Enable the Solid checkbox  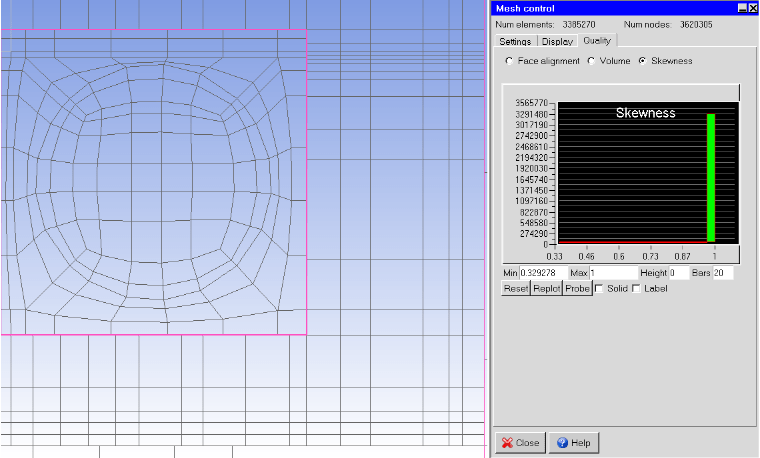pos(599,289)
